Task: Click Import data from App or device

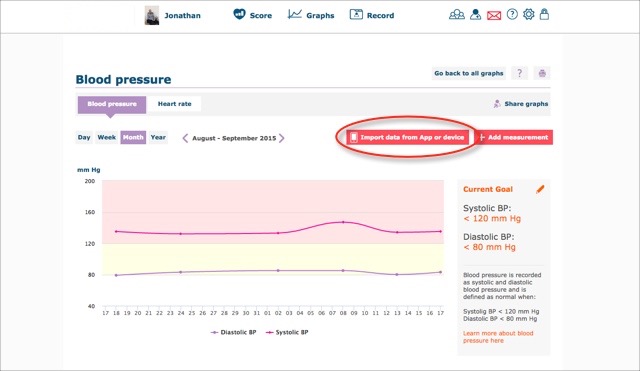Action: click(407, 137)
